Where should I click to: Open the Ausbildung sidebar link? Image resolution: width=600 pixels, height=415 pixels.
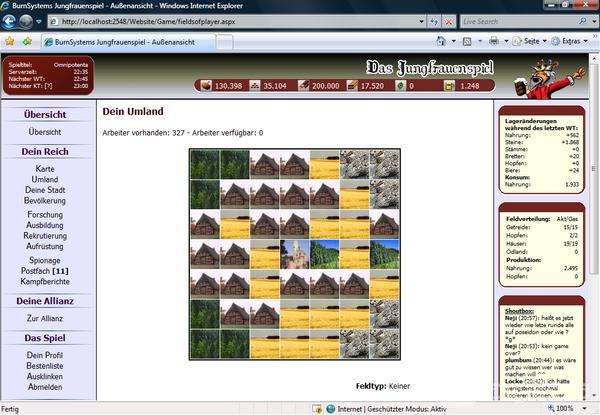coord(45,225)
